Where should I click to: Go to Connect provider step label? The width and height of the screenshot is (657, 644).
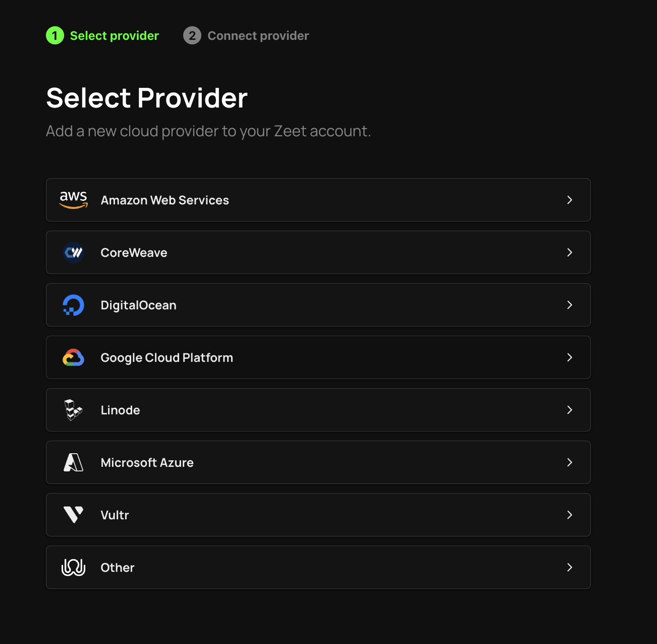point(258,36)
